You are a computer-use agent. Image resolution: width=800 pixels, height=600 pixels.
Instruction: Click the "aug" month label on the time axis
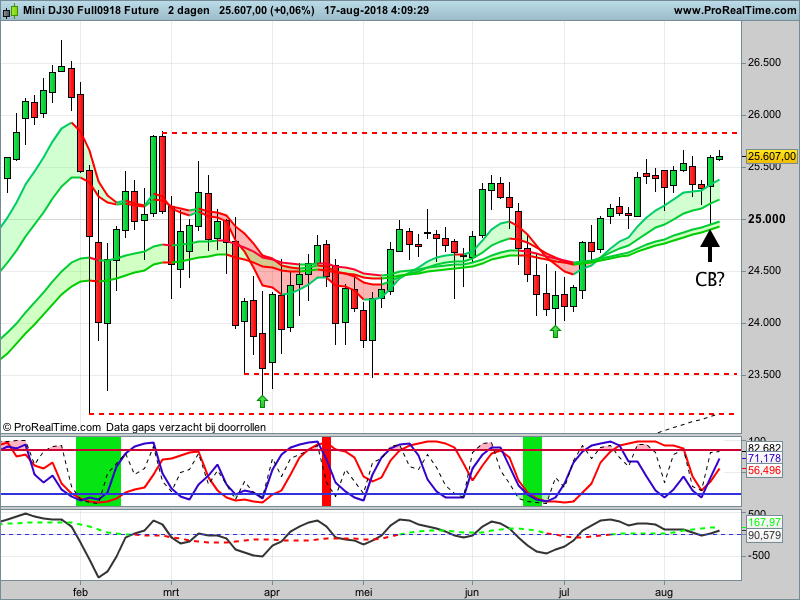[x=664, y=592]
